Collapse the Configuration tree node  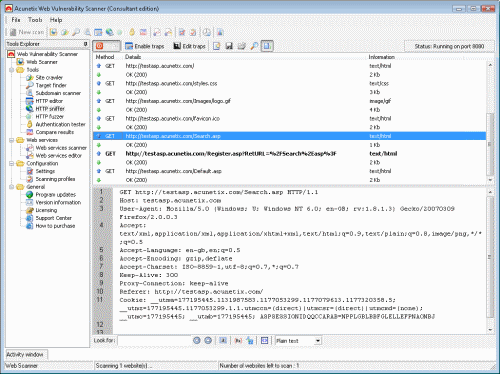coord(12,163)
